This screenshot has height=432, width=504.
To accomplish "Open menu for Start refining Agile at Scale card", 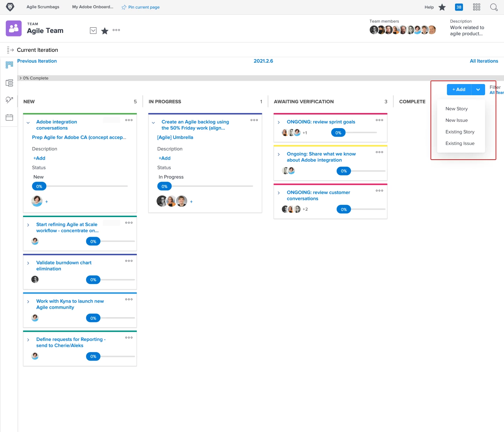I will coord(129,223).
